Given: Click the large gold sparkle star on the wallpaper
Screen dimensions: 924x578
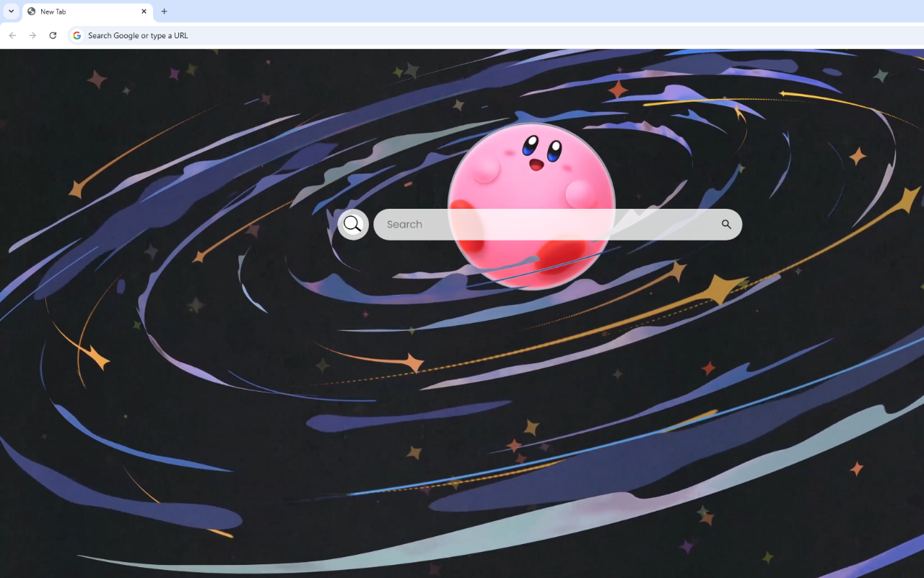Looking at the screenshot, I should coord(718,289).
